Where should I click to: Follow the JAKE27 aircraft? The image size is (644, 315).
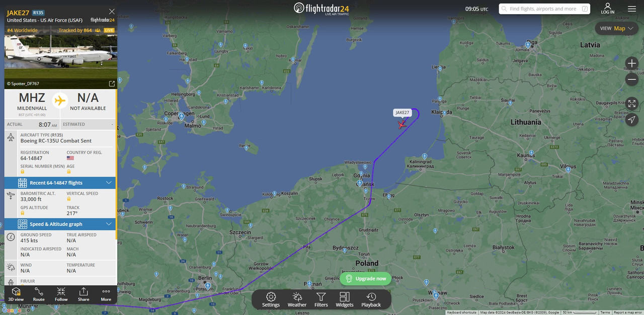(x=61, y=294)
